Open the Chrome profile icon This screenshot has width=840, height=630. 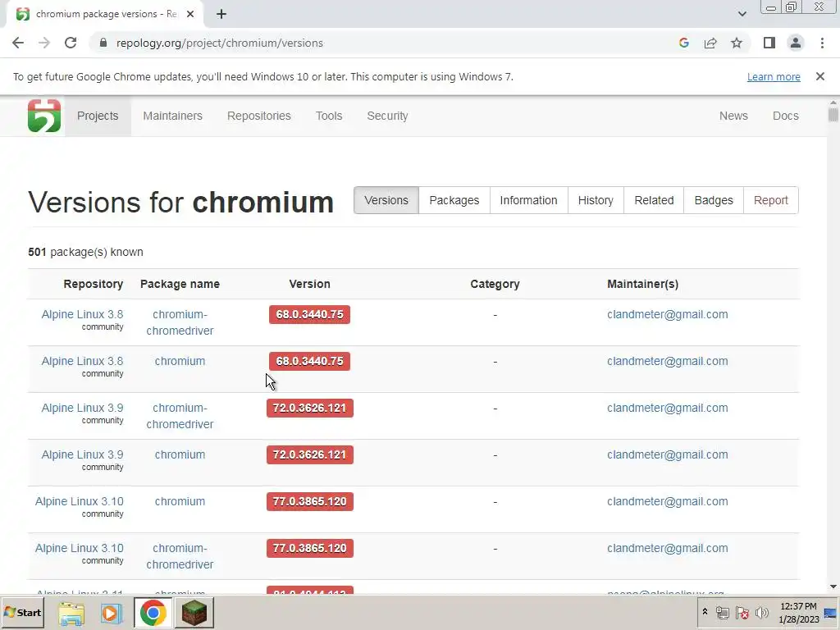point(796,43)
